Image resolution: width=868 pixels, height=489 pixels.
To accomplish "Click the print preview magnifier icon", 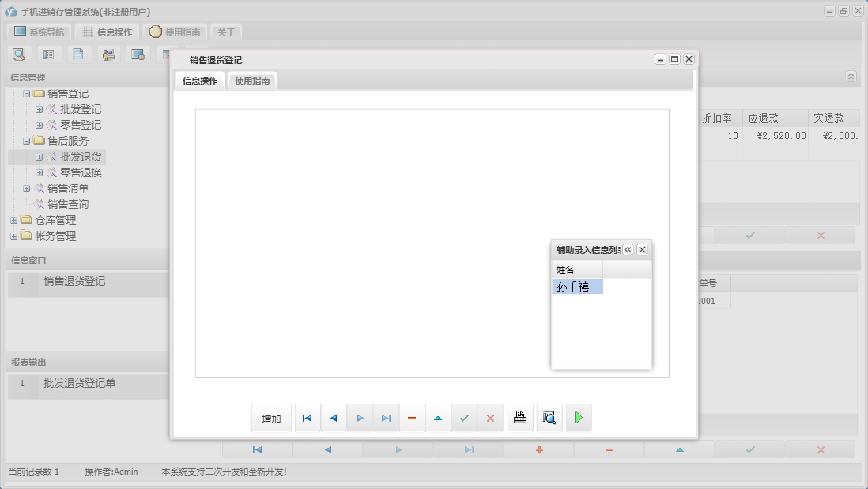I will [x=549, y=418].
